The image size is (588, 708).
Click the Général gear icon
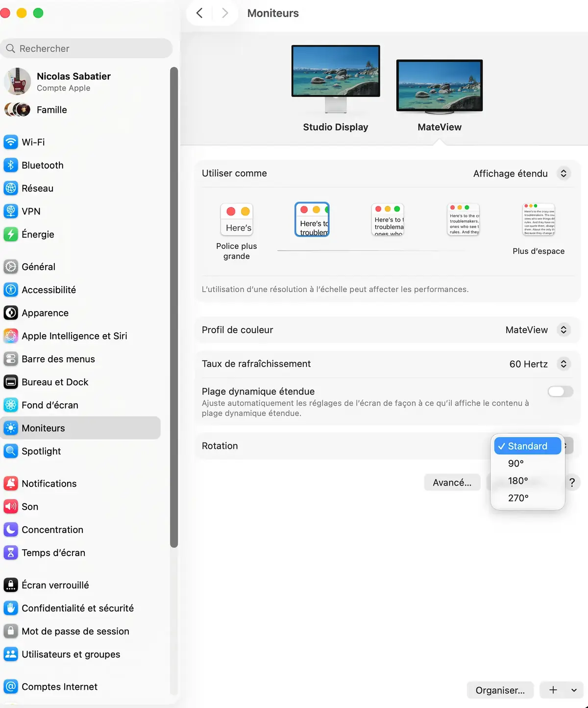11,267
